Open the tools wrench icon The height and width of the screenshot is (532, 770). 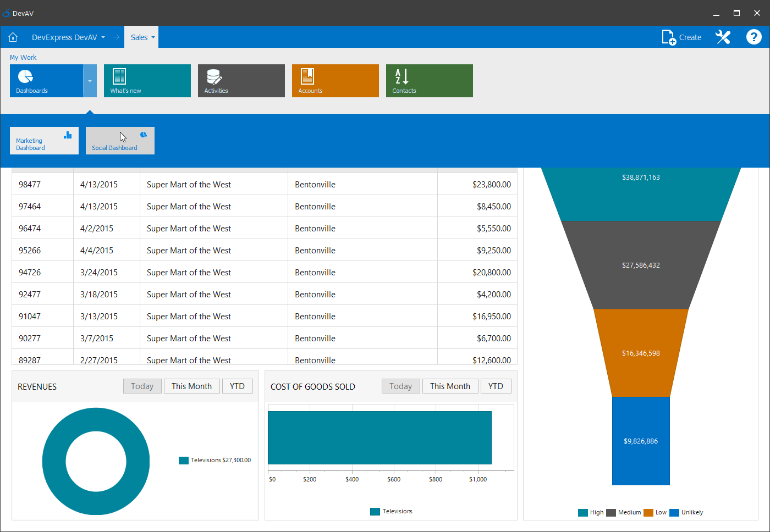click(723, 37)
